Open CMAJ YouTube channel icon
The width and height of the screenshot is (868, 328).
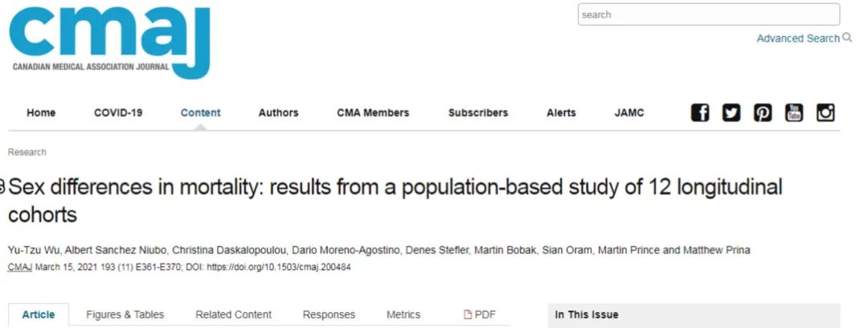tap(794, 113)
